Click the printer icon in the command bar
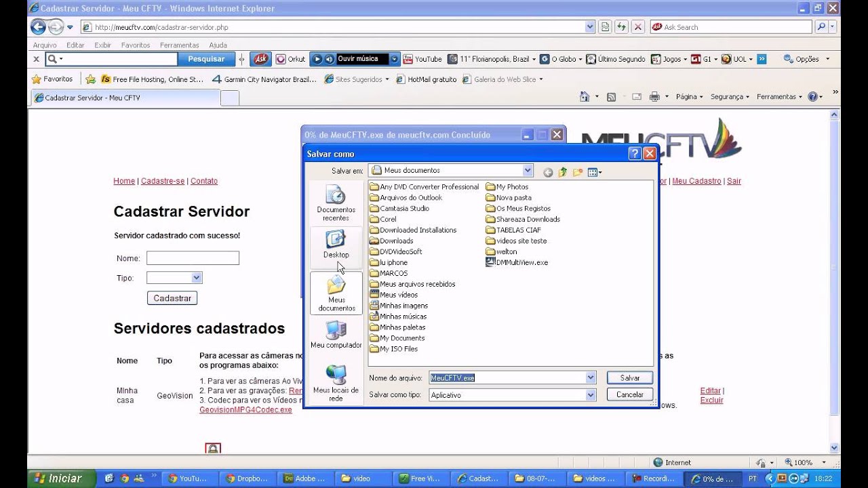Image resolution: width=868 pixels, height=488 pixels. pyautogui.click(x=654, y=97)
